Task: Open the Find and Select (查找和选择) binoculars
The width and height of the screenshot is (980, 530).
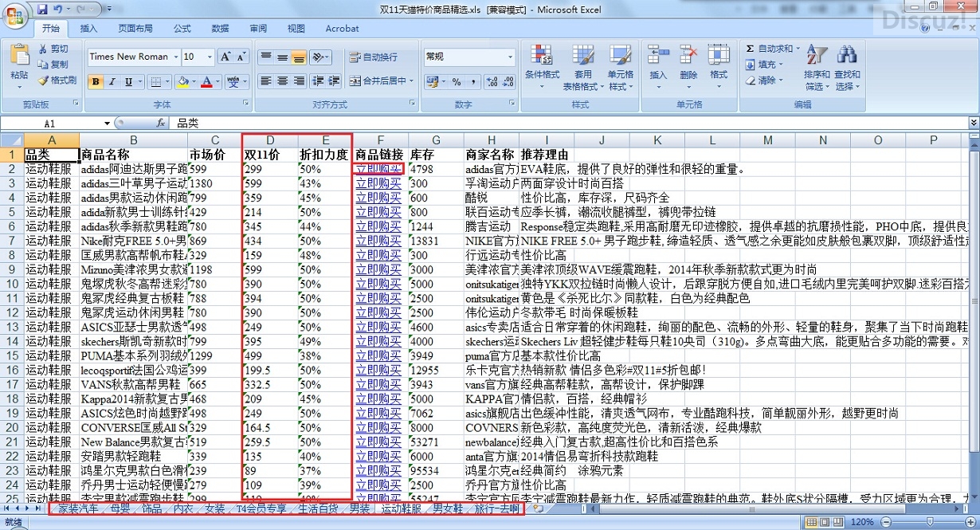Action: click(x=847, y=67)
